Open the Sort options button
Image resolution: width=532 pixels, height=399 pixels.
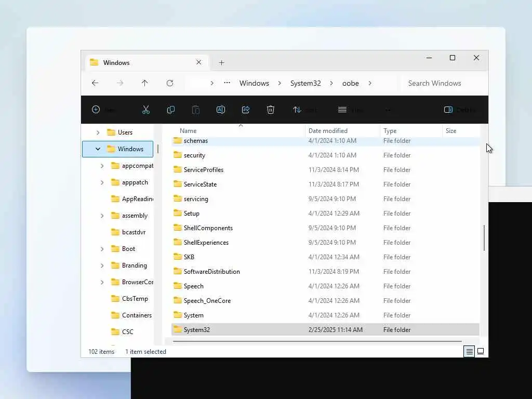(304, 110)
